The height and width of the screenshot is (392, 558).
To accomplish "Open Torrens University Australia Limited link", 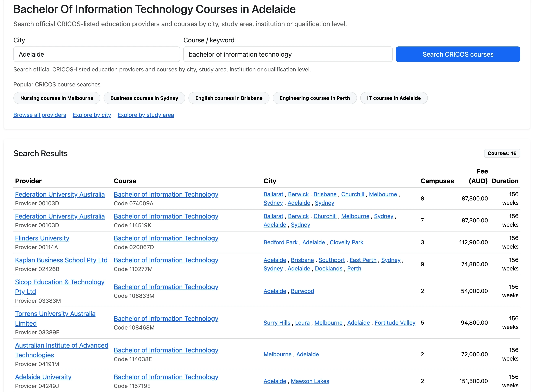I will pos(55,318).
